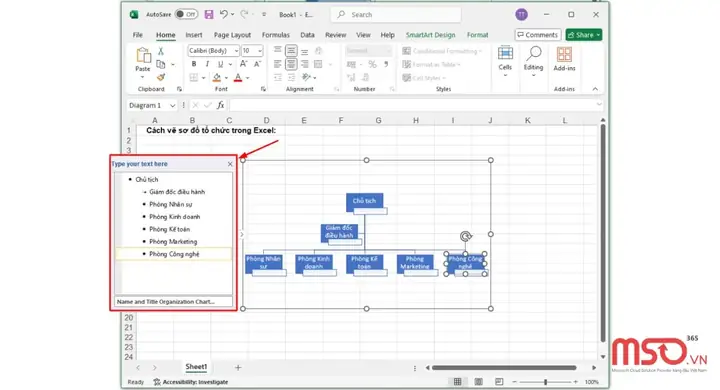Click the Font Color red A icon
The width and height of the screenshot is (720, 390).
tap(238, 78)
